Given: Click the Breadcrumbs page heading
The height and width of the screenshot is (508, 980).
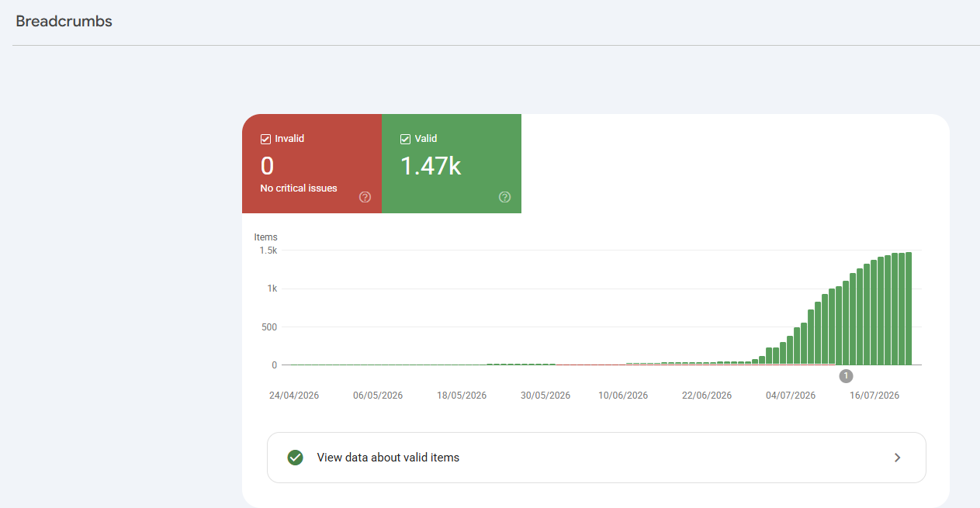Looking at the screenshot, I should pos(64,22).
